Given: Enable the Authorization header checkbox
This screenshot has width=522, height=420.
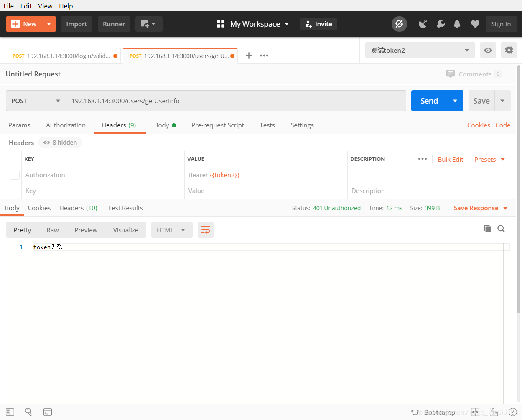Looking at the screenshot, I should [x=15, y=175].
